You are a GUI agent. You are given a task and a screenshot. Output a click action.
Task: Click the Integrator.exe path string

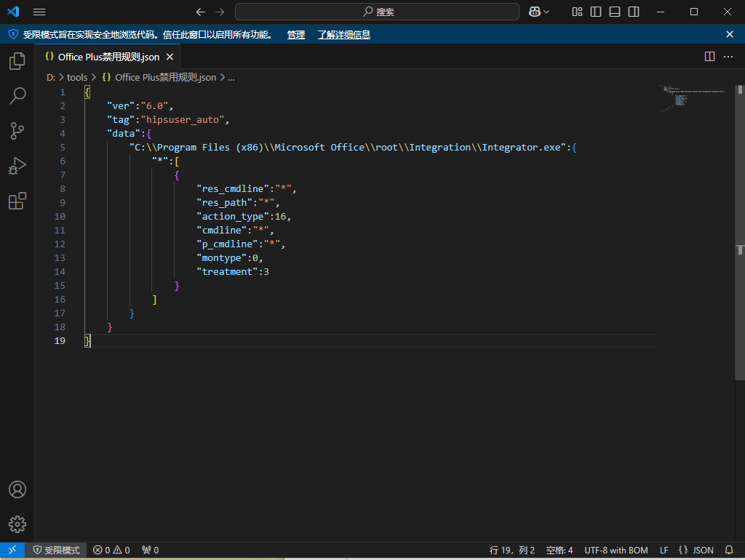point(348,147)
